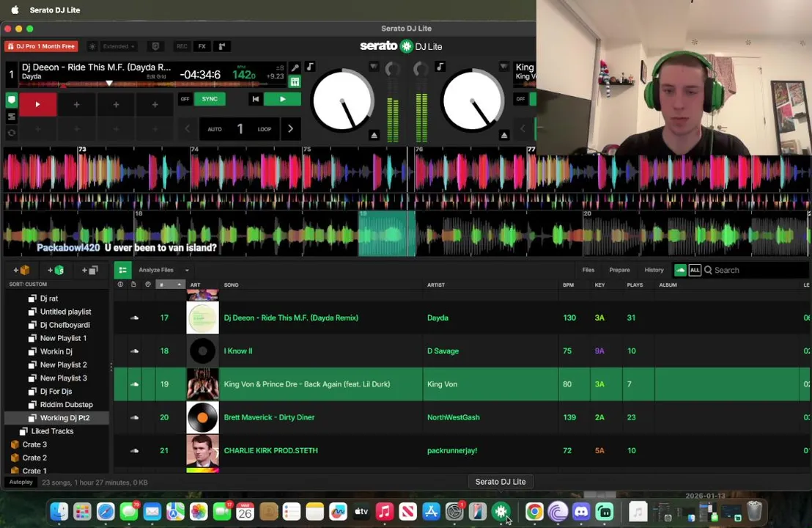Image resolution: width=812 pixels, height=528 pixels.
Task: Add cue point in second pad slot
Action: click(x=77, y=105)
